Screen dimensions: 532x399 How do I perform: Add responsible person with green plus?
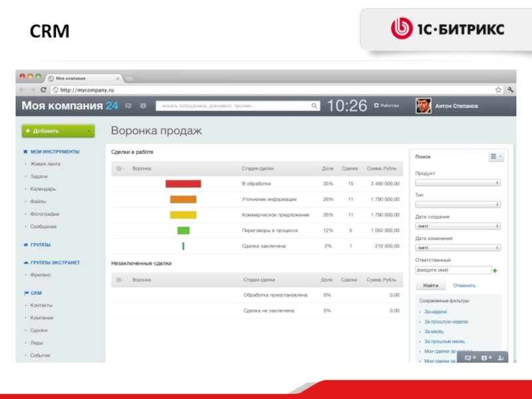(x=495, y=271)
